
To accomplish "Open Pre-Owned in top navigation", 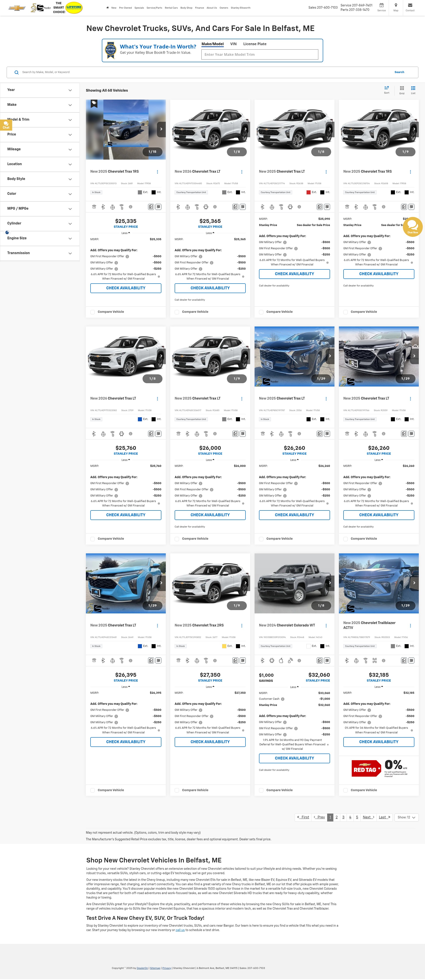I will 125,8.
